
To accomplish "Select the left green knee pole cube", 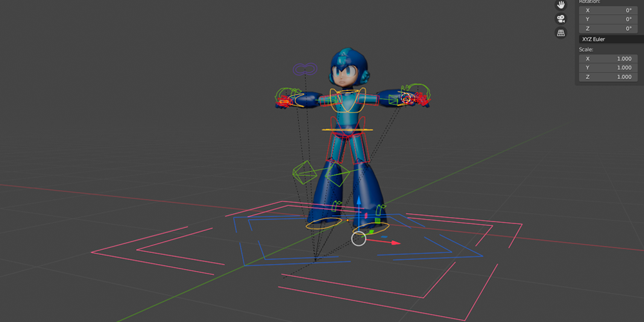I will pos(304,171).
